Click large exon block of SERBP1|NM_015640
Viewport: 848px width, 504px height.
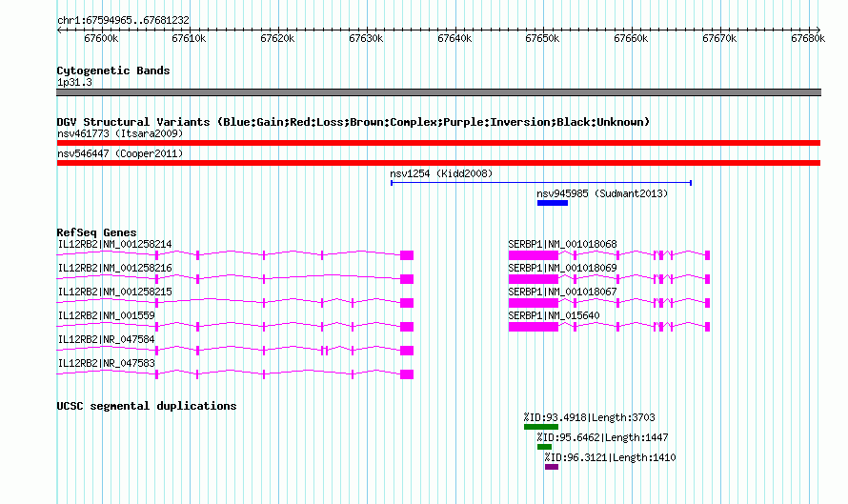[534, 327]
